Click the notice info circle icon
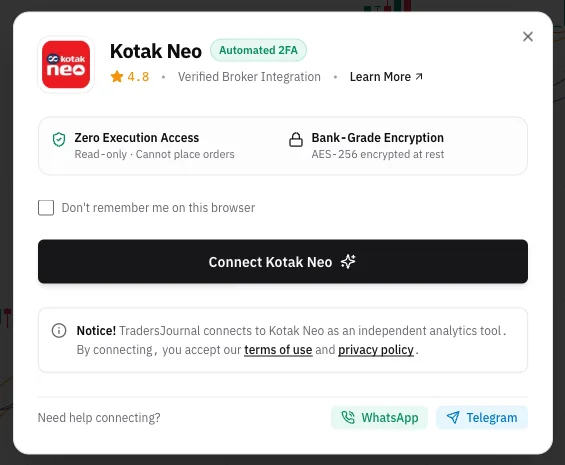Image resolution: width=565 pixels, height=465 pixels. tap(59, 330)
